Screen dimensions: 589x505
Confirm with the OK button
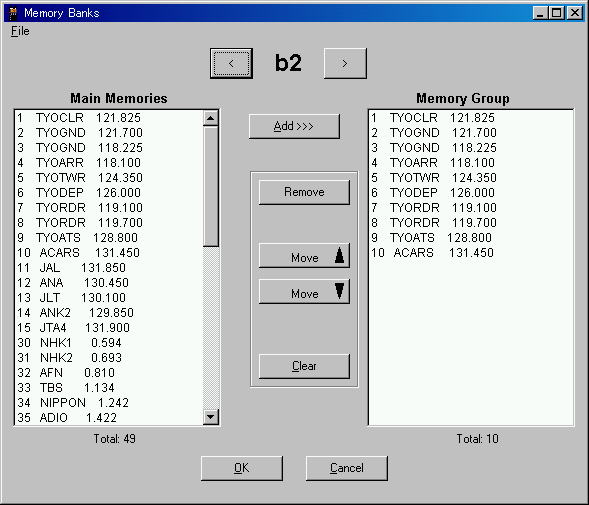(242, 468)
